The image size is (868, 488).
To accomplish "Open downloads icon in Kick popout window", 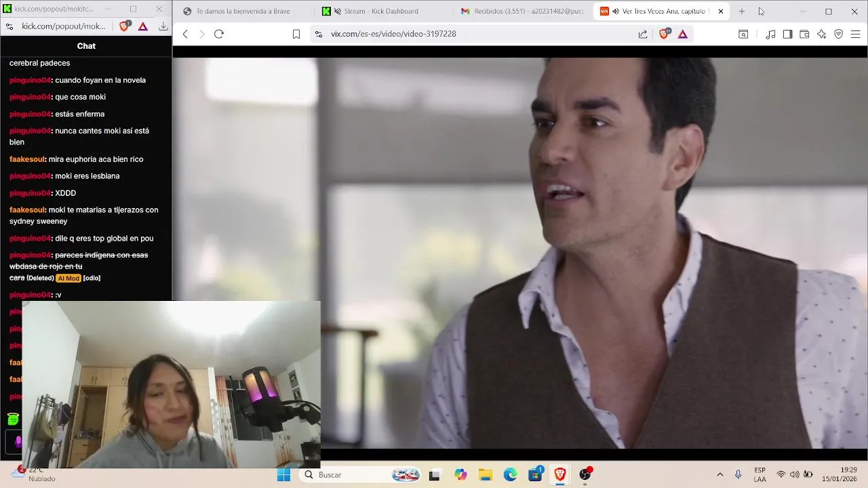I will [x=163, y=26].
